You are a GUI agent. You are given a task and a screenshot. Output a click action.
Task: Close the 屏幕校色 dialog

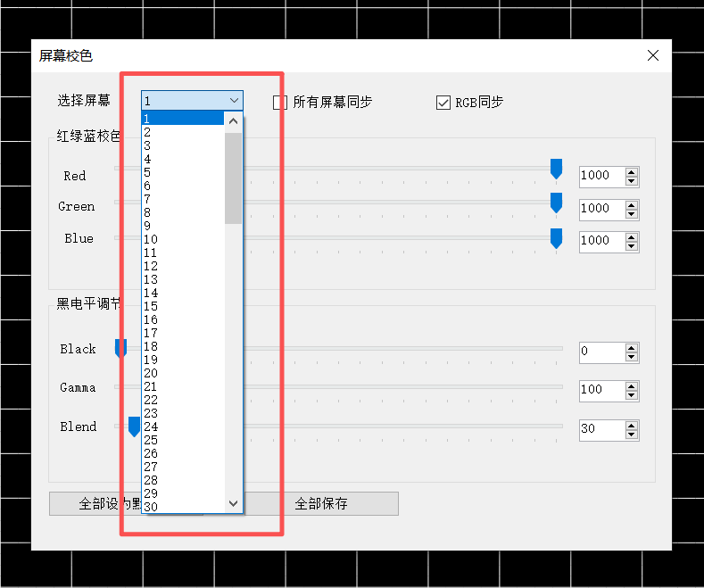[653, 55]
